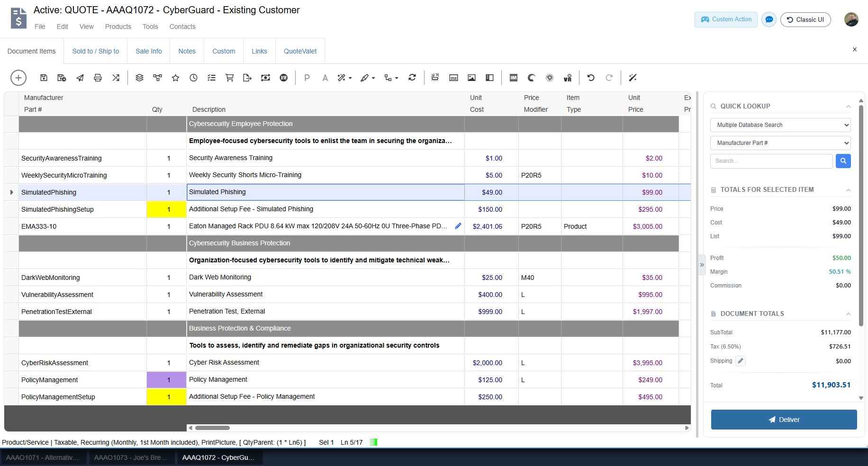
Task: Edit shipping with the pencil icon
Action: 741,361
